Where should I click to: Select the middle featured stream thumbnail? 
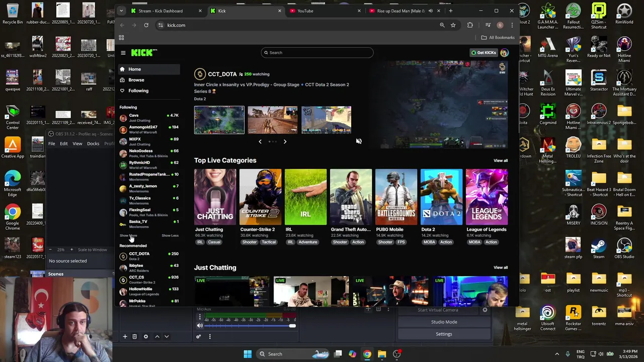(273, 120)
